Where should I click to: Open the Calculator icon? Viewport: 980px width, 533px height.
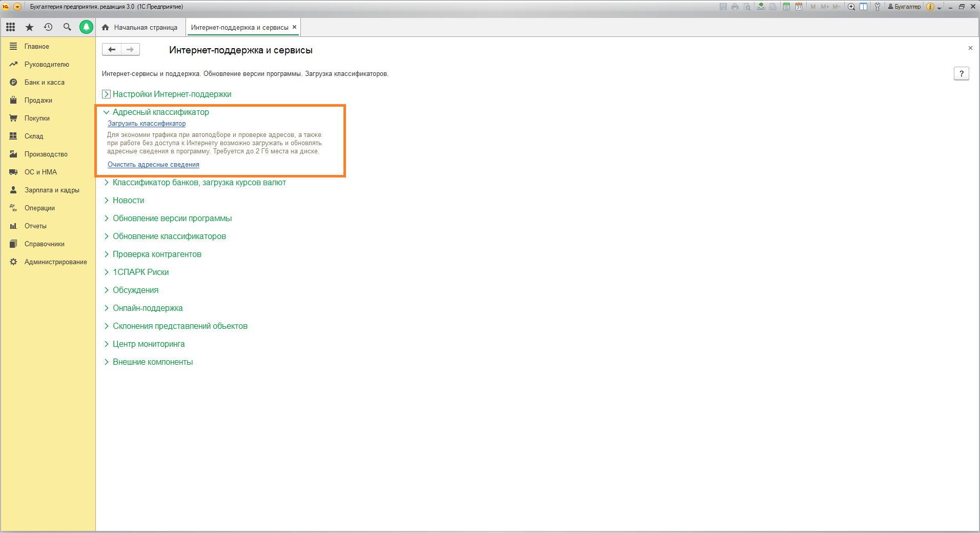786,7
